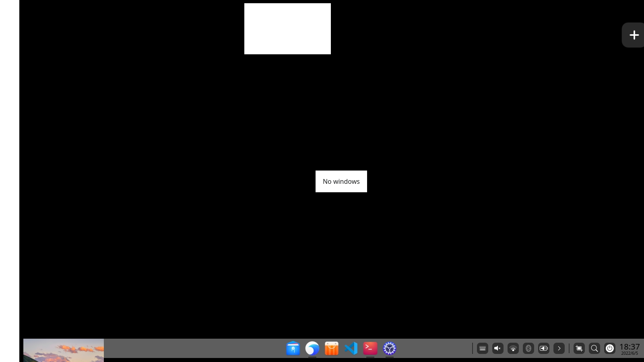Open the launcher wallpaper thumbnail in dock

tap(64, 350)
